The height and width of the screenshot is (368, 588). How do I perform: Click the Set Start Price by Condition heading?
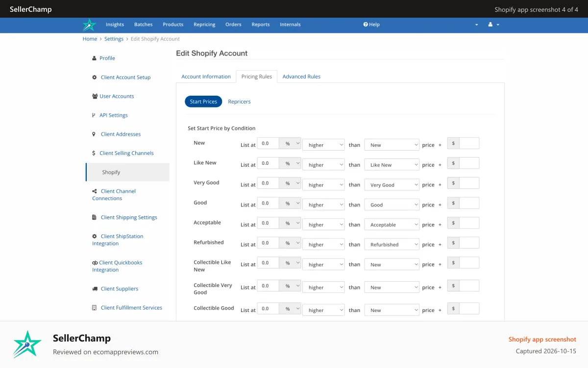point(221,129)
